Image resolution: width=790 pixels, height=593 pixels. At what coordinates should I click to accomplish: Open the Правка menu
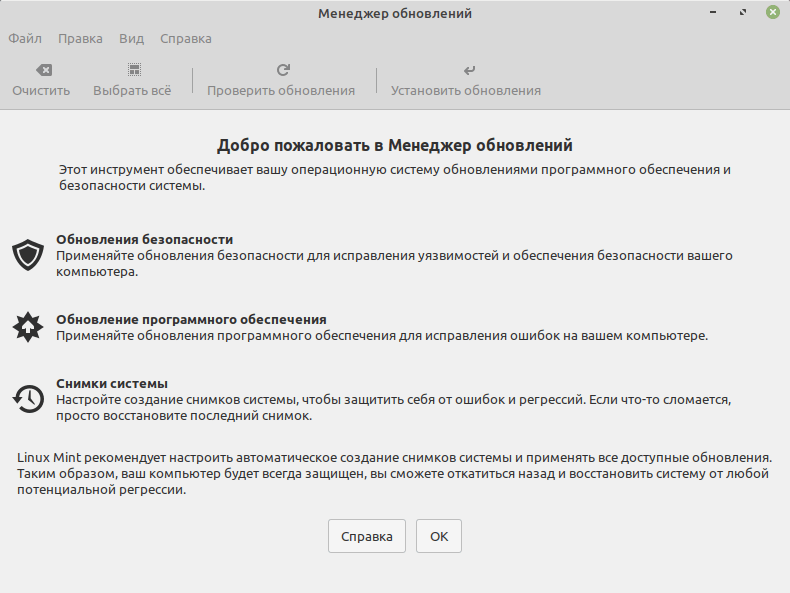[x=80, y=39]
